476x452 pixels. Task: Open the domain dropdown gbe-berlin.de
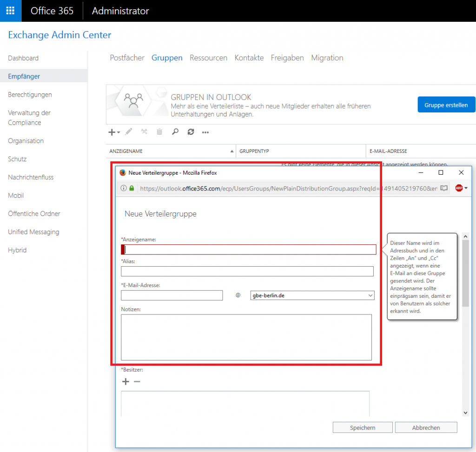pos(312,295)
